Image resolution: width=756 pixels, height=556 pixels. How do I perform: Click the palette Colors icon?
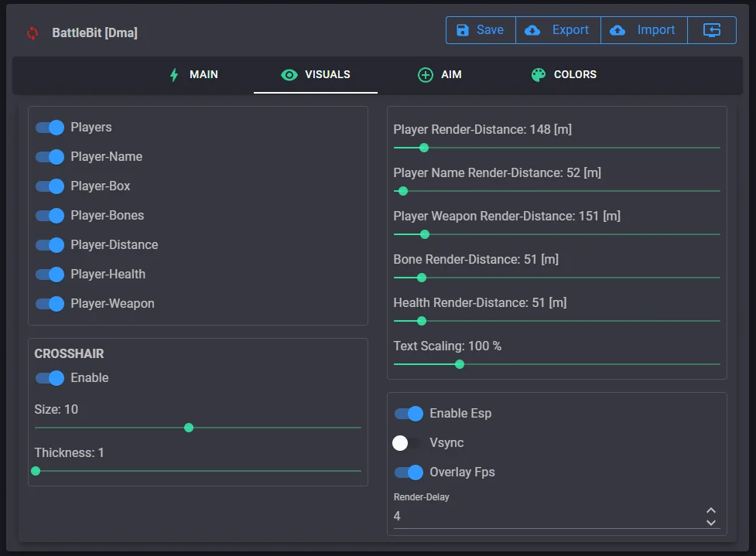click(538, 75)
